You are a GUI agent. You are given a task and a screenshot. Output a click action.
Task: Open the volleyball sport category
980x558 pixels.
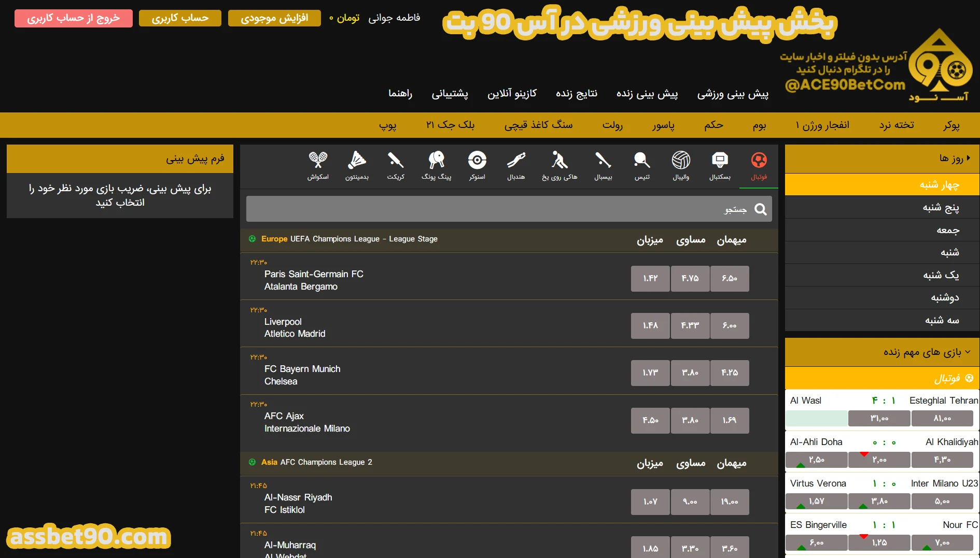click(681, 165)
